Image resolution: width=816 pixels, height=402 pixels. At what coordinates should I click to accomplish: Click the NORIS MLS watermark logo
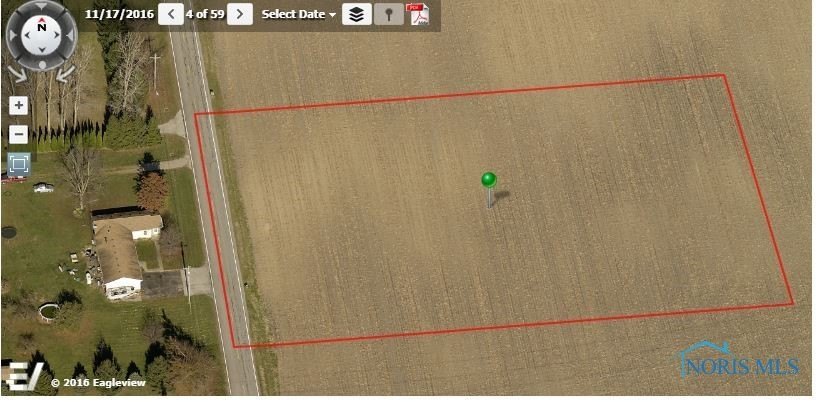[740, 359]
